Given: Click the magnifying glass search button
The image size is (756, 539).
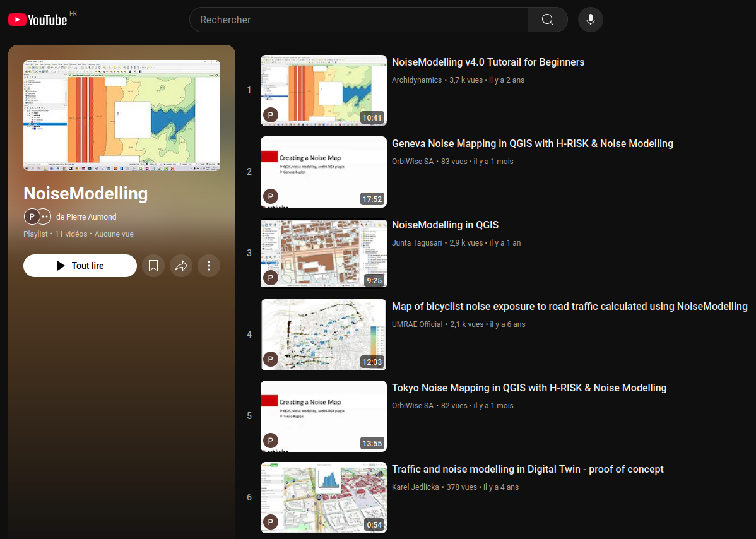Looking at the screenshot, I should tap(547, 20).
